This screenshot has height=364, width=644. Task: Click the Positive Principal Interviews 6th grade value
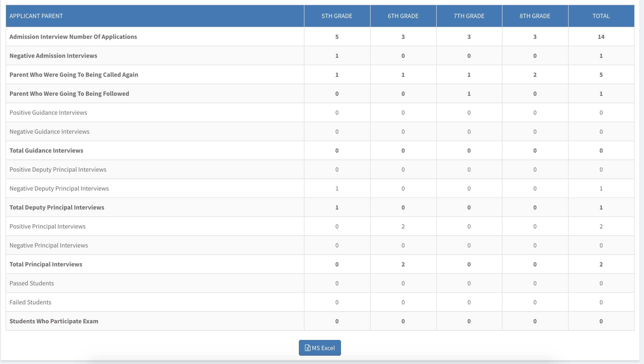[x=403, y=226]
